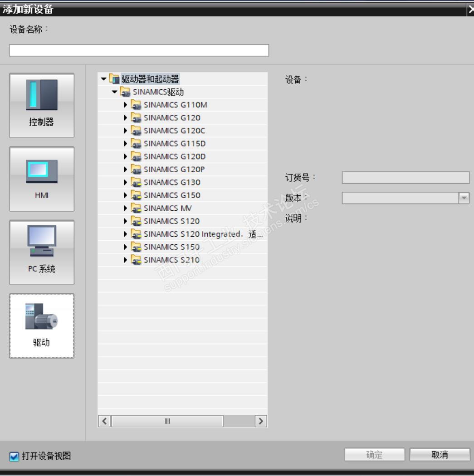Click the 取消 cancel button
Screen dimensions: 474x476
440,454
